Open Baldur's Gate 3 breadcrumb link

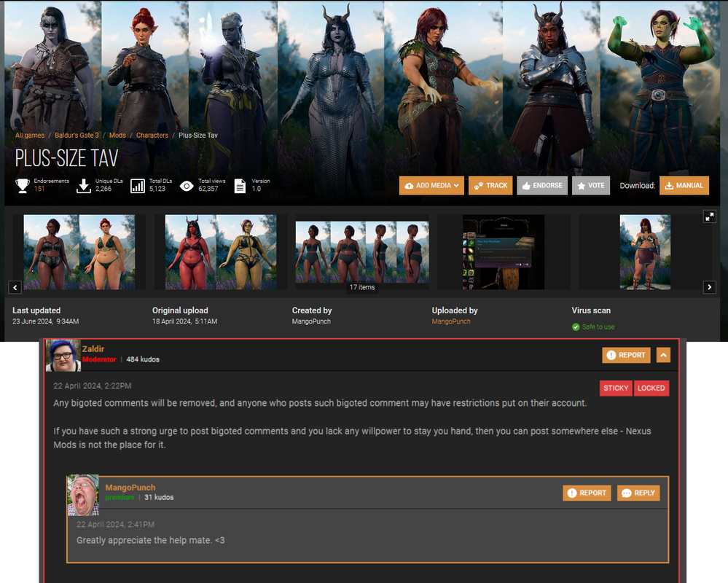tap(77, 135)
